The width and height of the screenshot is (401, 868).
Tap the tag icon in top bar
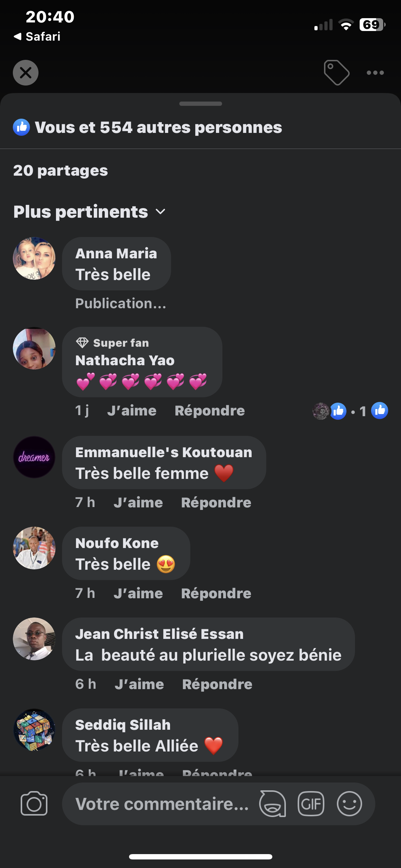336,73
